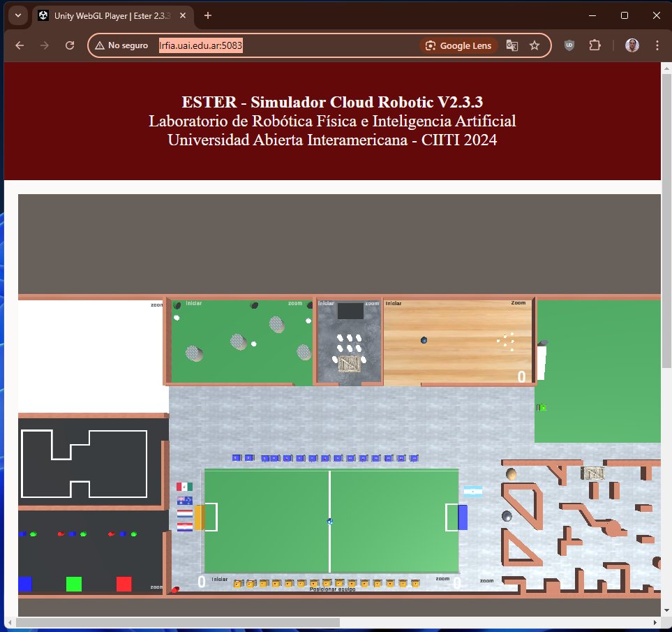Screen dimensions: 672x632
Task: Click the Google Translate icon in the address bar
Action: point(512,45)
